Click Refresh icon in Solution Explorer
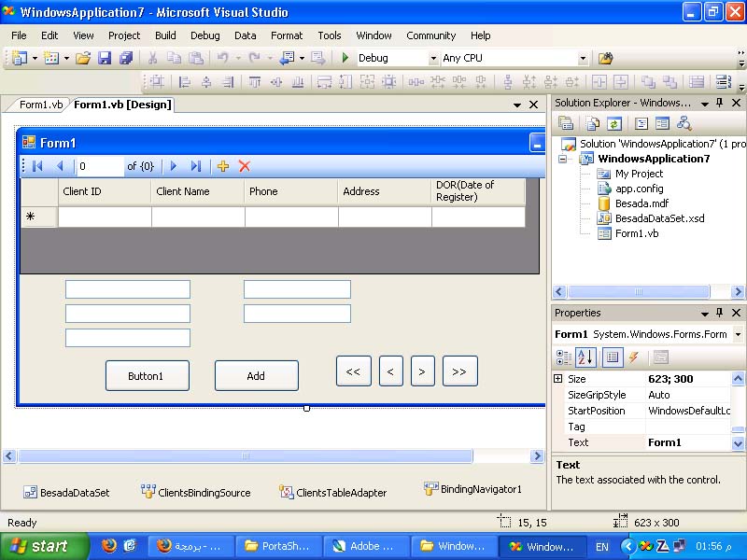This screenshot has height=560, width=747. 614,124
